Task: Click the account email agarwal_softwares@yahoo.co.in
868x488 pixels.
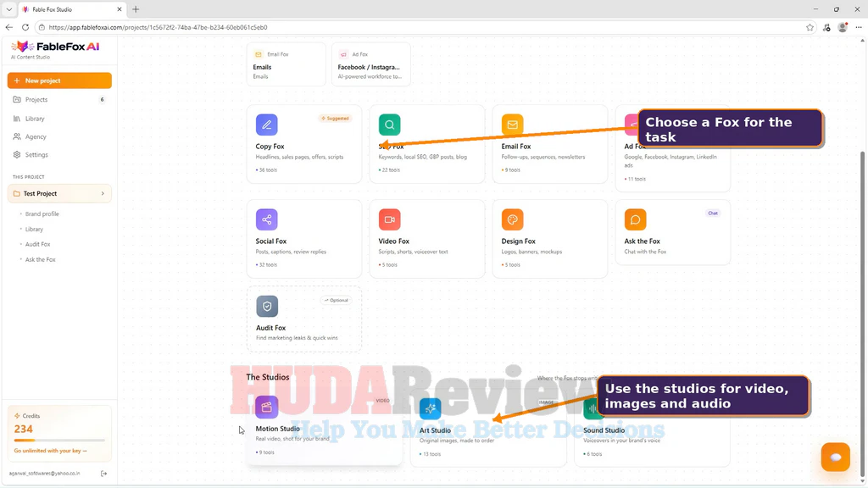Action: (44, 474)
